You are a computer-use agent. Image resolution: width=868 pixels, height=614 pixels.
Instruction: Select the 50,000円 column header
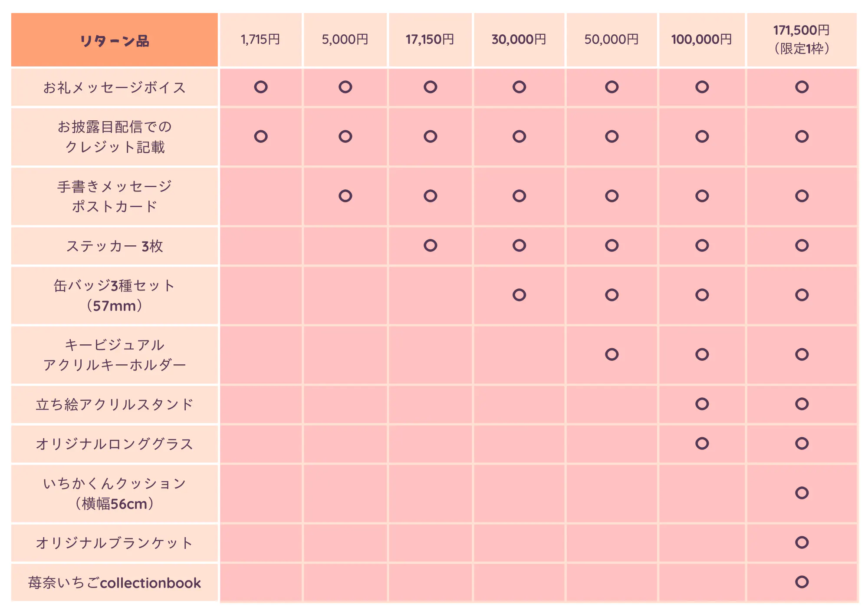coord(612,40)
